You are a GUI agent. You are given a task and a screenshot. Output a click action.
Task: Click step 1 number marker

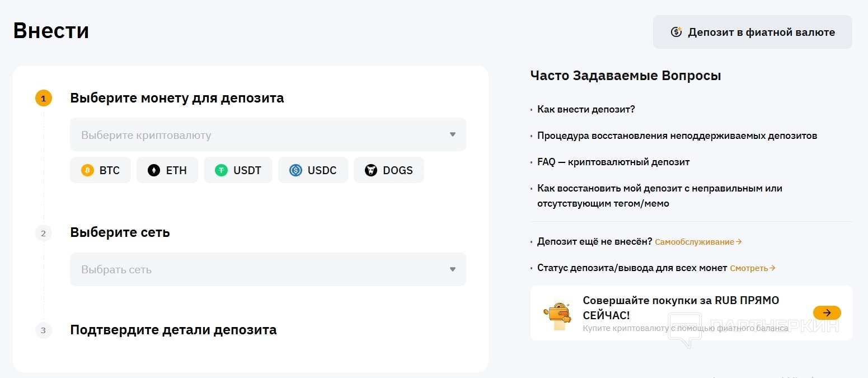44,99
